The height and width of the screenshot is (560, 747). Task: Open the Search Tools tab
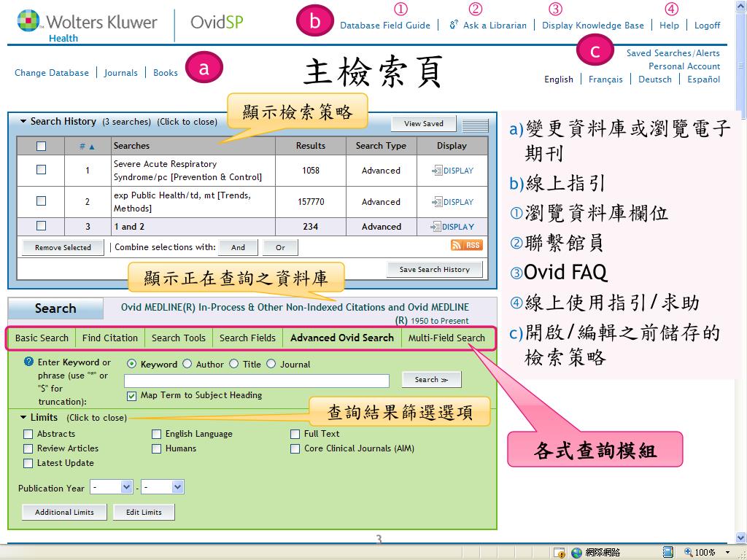click(179, 338)
